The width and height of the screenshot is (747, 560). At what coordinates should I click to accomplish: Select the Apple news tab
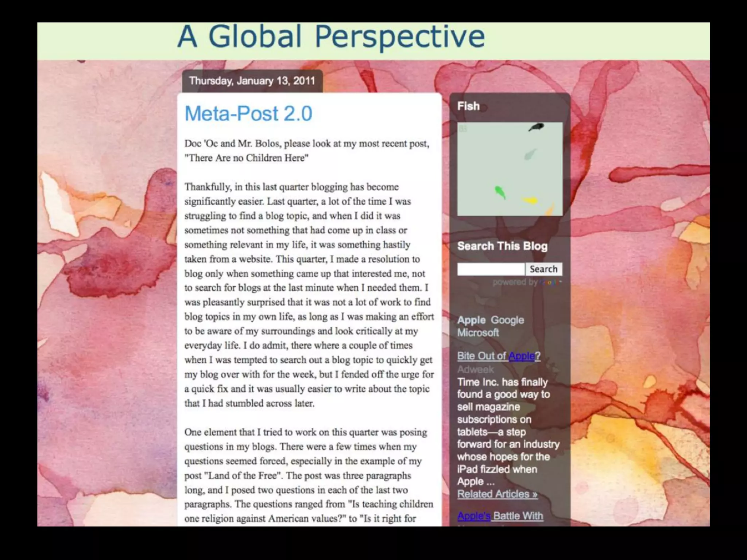tap(471, 320)
